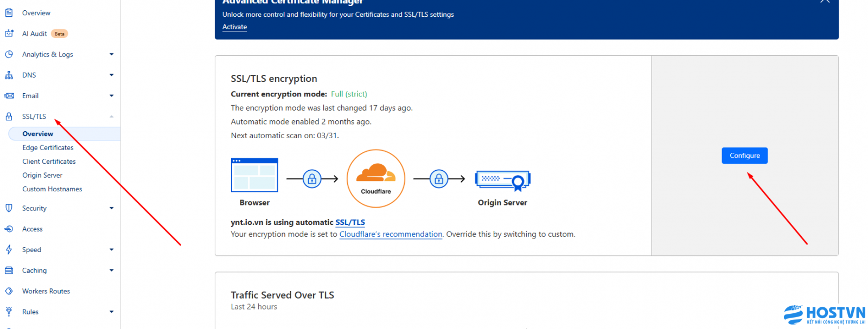868x329 pixels.
Task: Click padlock between Cloudflare and Origin Server
Action: click(439, 179)
